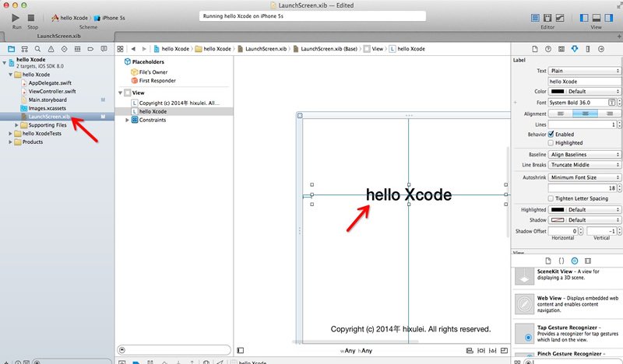Toggle the document outline button

241,351
